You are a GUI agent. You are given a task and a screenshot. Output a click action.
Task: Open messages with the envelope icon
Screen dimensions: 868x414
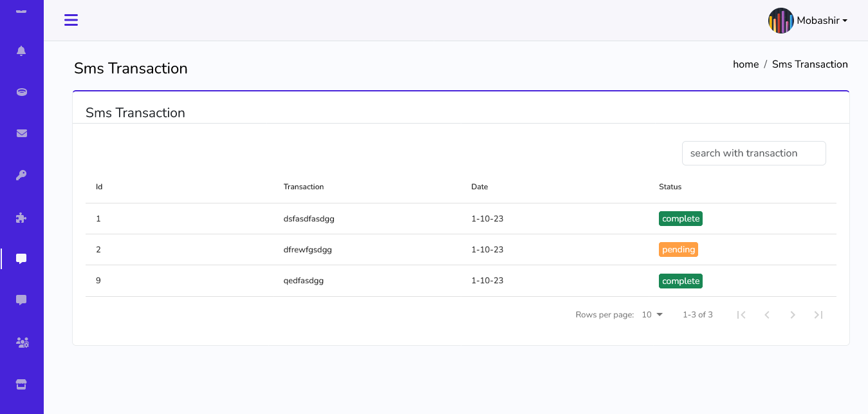[x=21, y=133]
